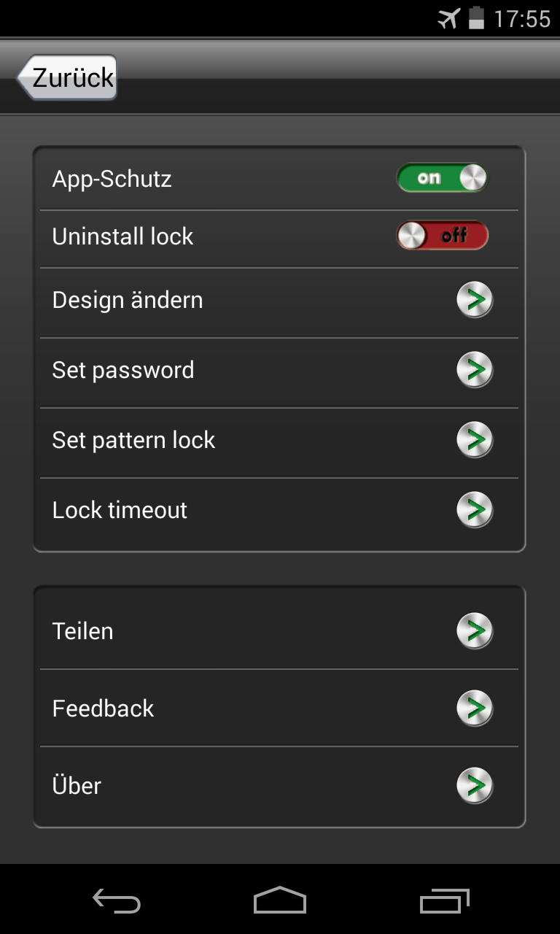The image size is (560, 934).
Task: Tap the clock showing 17:55
Action: (x=522, y=18)
